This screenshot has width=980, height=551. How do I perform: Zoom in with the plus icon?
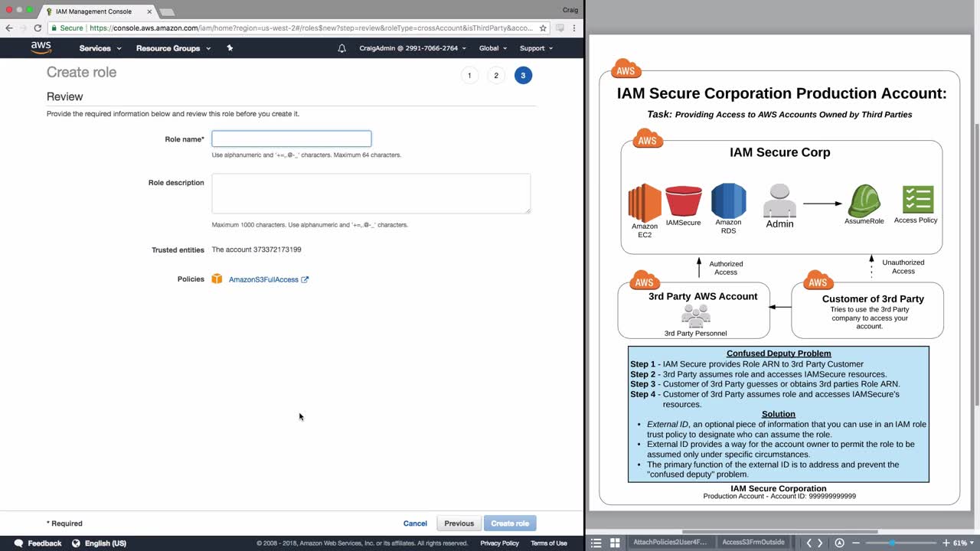click(x=946, y=543)
